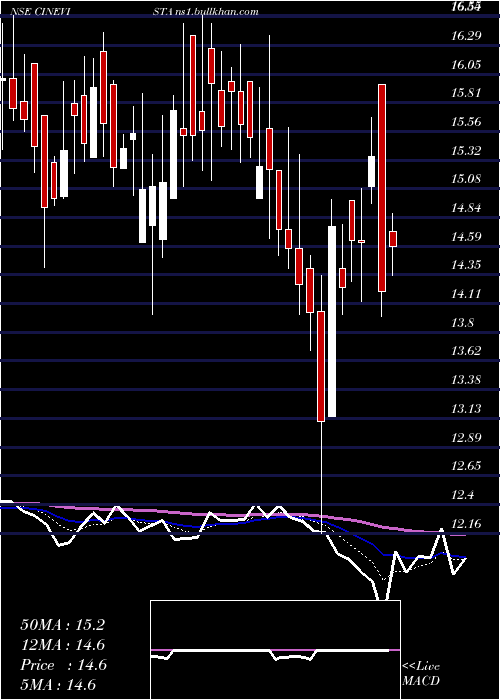Viewport: 500px width, 700px height.
Task: Click the 15.81 price axis label
Action: [x=466, y=93]
